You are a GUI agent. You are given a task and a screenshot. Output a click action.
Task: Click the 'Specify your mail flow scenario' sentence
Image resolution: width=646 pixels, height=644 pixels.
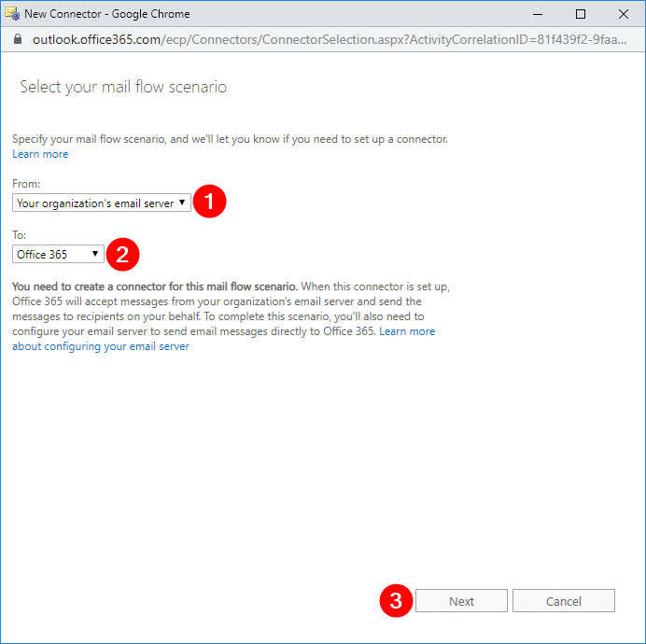click(x=230, y=139)
